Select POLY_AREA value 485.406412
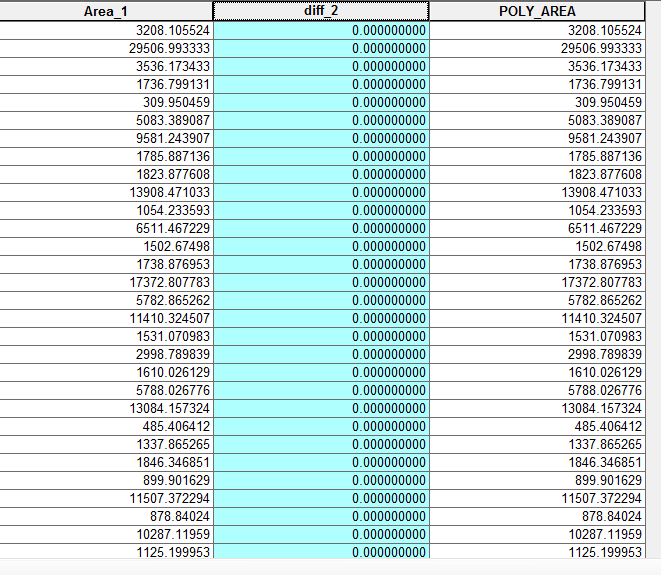 click(608, 427)
